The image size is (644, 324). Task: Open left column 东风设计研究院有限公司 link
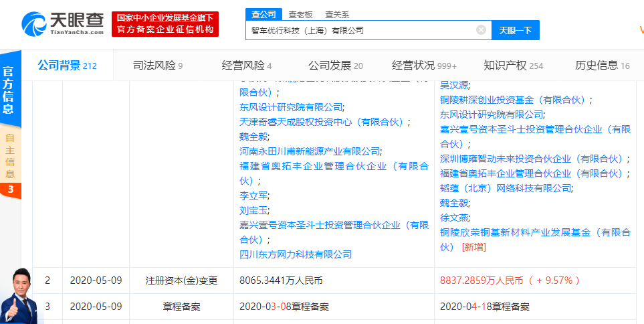coord(292,107)
